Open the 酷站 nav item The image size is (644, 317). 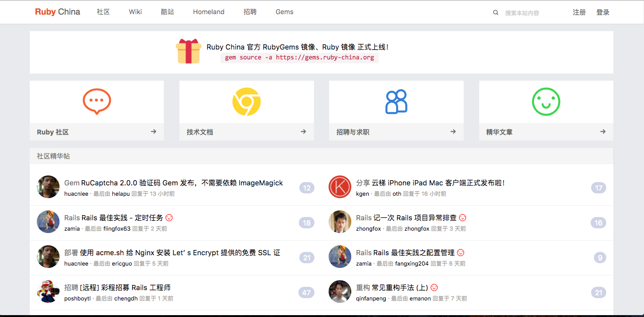[167, 12]
